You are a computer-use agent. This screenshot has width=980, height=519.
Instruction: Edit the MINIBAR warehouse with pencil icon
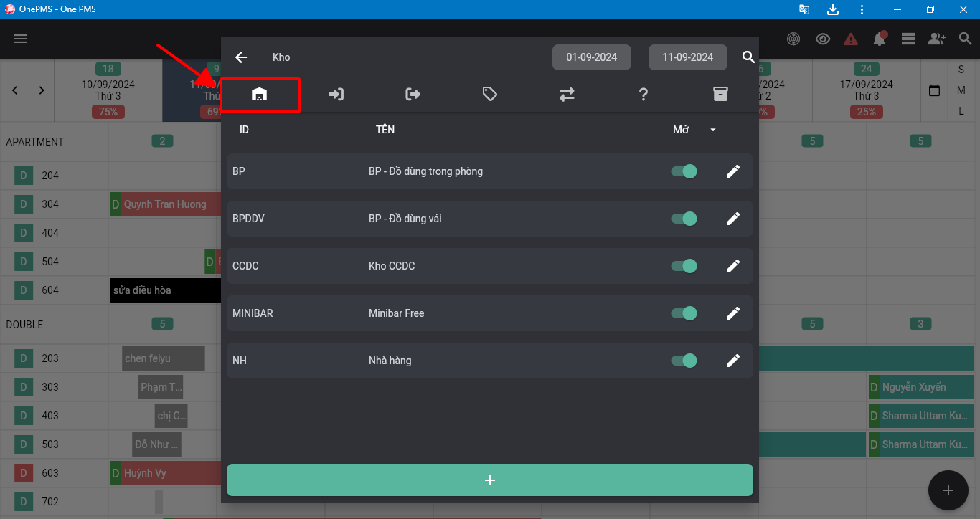point(733,313)
